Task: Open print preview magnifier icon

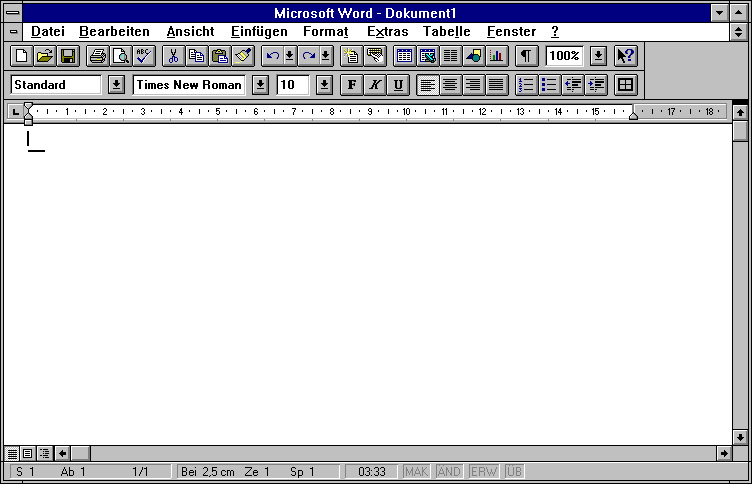Action: 121,56
